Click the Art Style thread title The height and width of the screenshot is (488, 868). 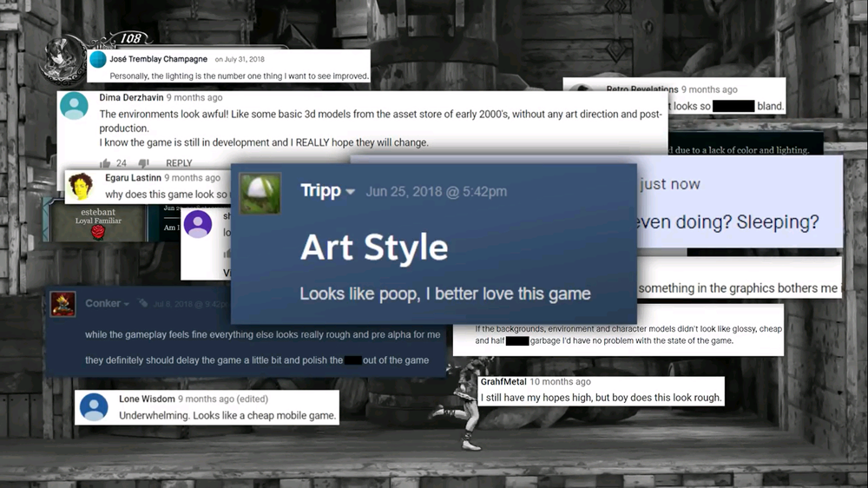coord(374,248)
